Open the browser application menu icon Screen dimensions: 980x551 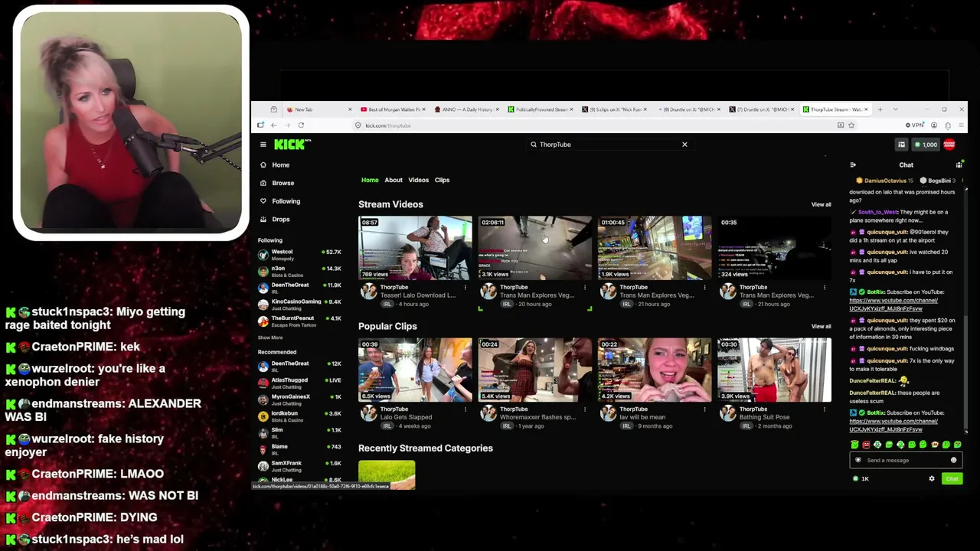tap(961, 126)
